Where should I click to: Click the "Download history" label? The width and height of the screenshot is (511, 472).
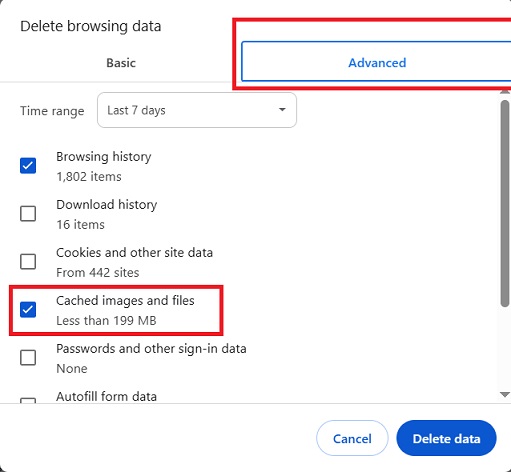[x=107, y=205]
